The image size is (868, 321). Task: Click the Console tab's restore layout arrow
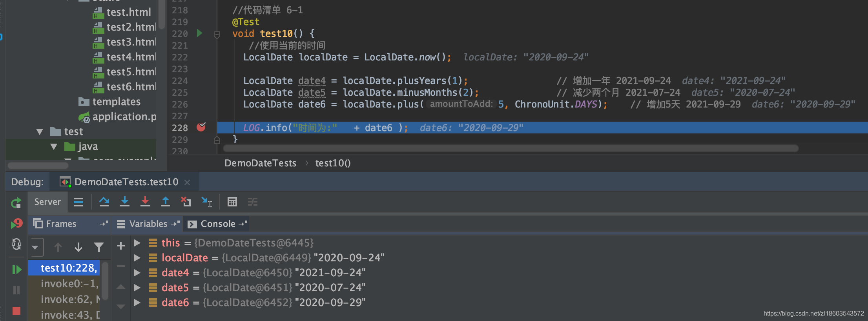[x=243, y=224]
